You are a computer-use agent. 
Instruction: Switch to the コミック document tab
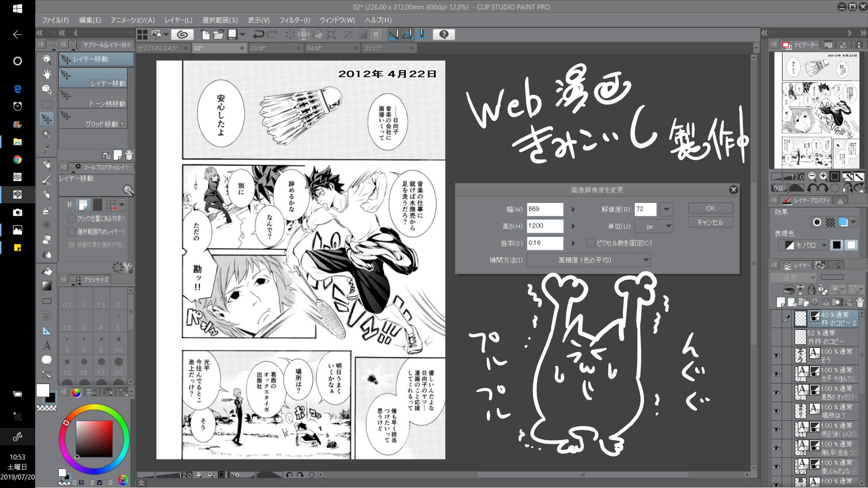tap(389, 48)
